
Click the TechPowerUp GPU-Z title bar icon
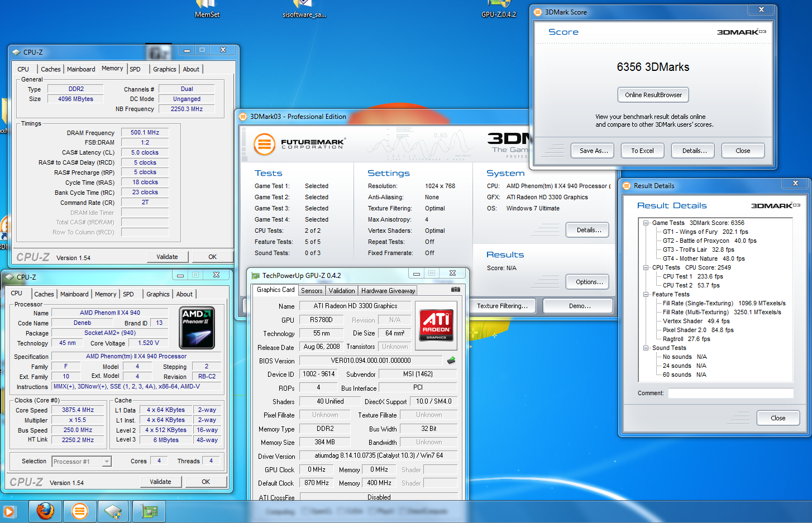pos(256,276)
